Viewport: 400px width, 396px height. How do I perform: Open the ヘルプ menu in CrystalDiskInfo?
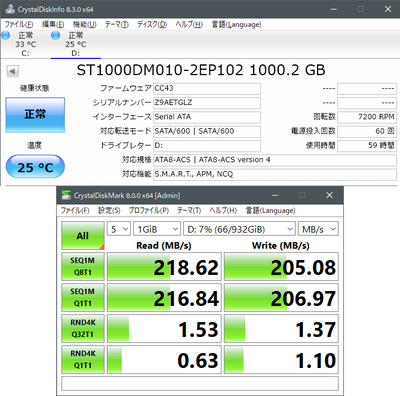pyautogui.click(x=189, y=25)
